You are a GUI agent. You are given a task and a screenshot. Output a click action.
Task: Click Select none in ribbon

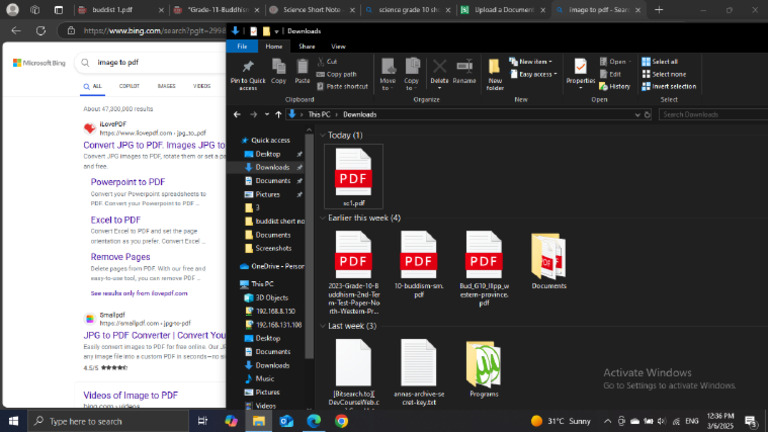click(664, 74)
